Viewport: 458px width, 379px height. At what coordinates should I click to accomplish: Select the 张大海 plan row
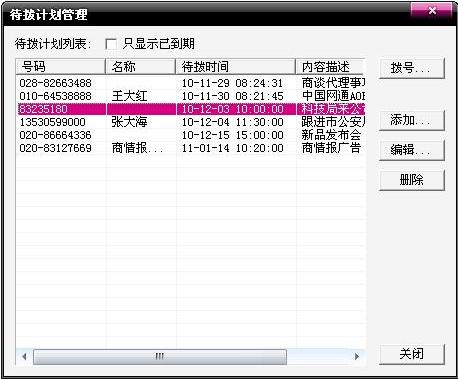click(x=191, y=122)
